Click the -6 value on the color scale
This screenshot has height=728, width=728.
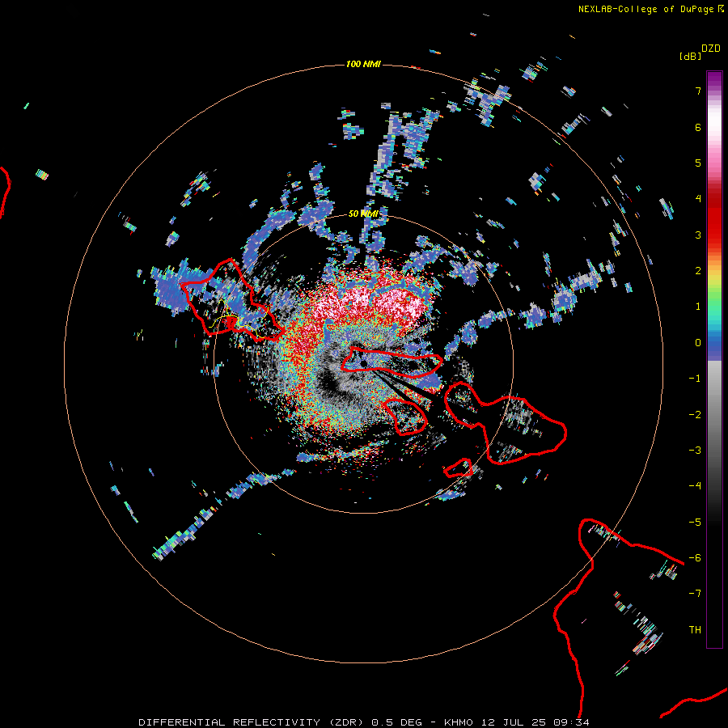[x=695, y=558]
